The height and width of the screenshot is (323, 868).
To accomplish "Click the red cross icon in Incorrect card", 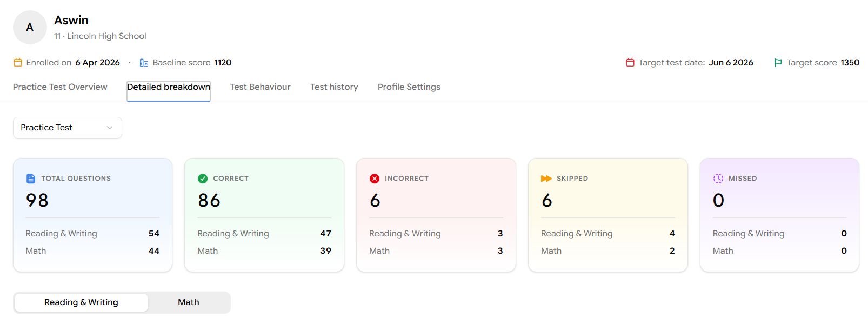I will (375, 179).
